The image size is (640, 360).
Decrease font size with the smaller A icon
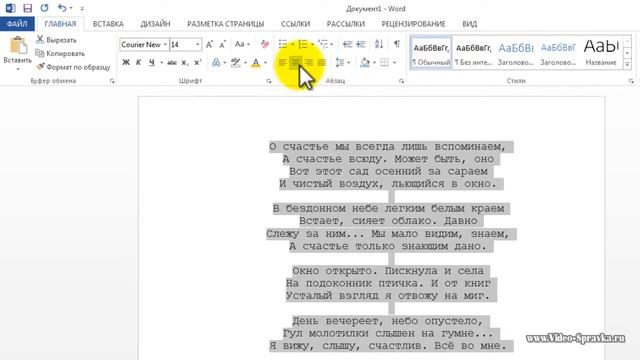pos(222,44)
